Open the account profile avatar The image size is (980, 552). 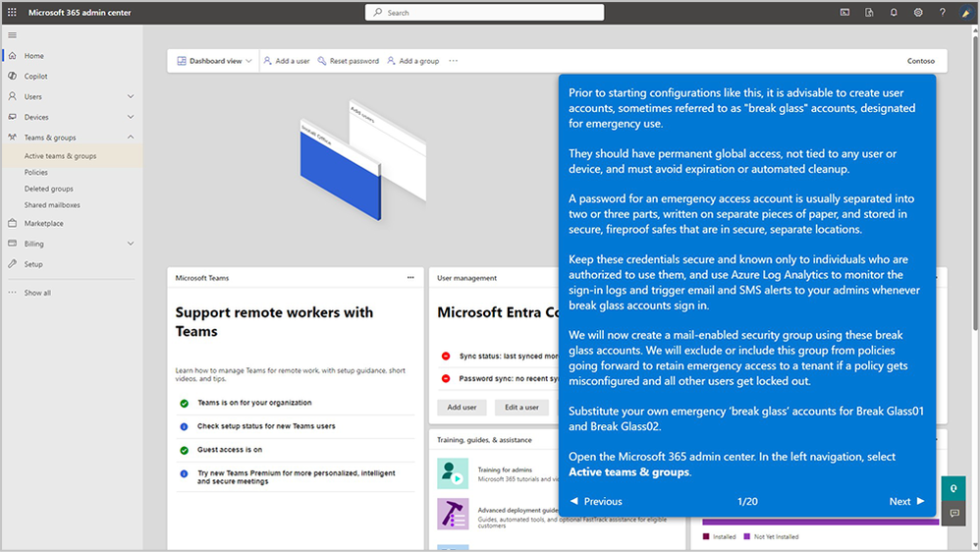[966, 13]
